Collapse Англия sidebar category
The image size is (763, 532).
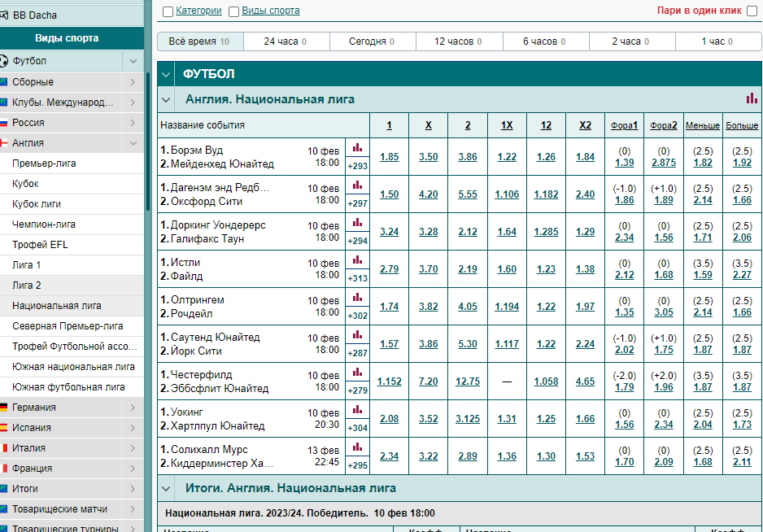(x=133, y=143)
